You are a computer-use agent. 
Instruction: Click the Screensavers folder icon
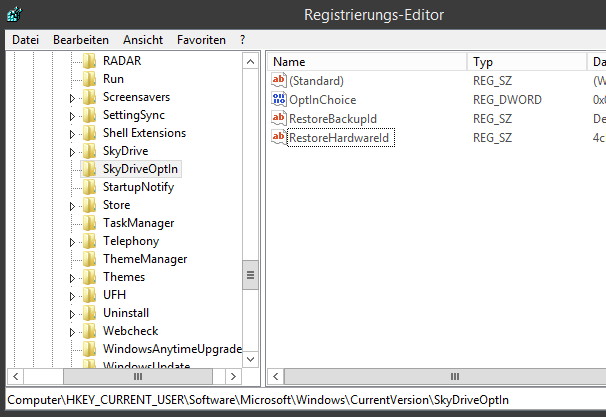(x=90, y=97)
